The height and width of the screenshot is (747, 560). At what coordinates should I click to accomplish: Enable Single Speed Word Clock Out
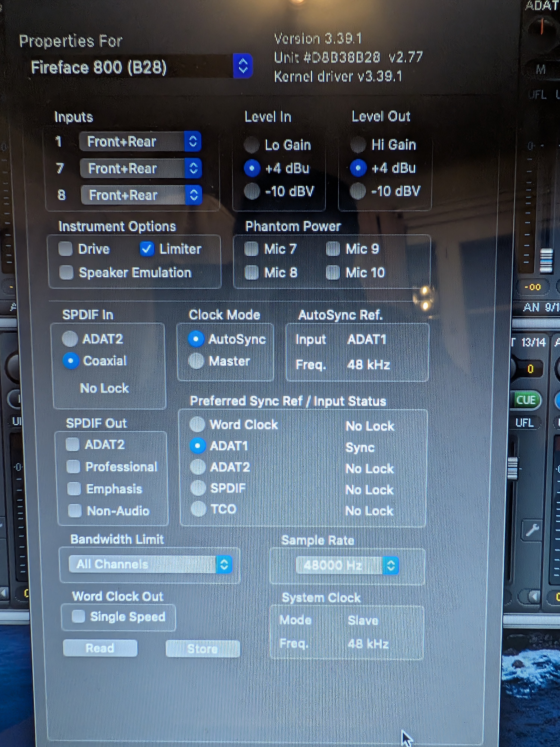tap(78, 616)
